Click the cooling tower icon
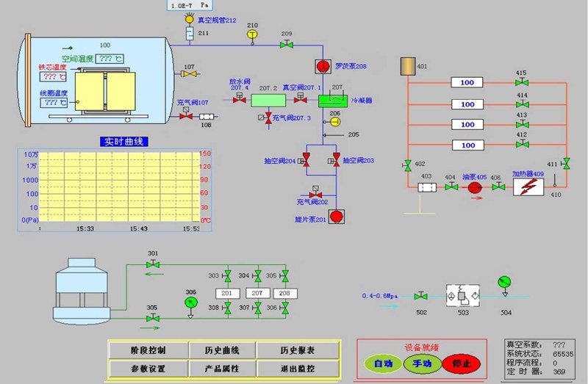 82,291
